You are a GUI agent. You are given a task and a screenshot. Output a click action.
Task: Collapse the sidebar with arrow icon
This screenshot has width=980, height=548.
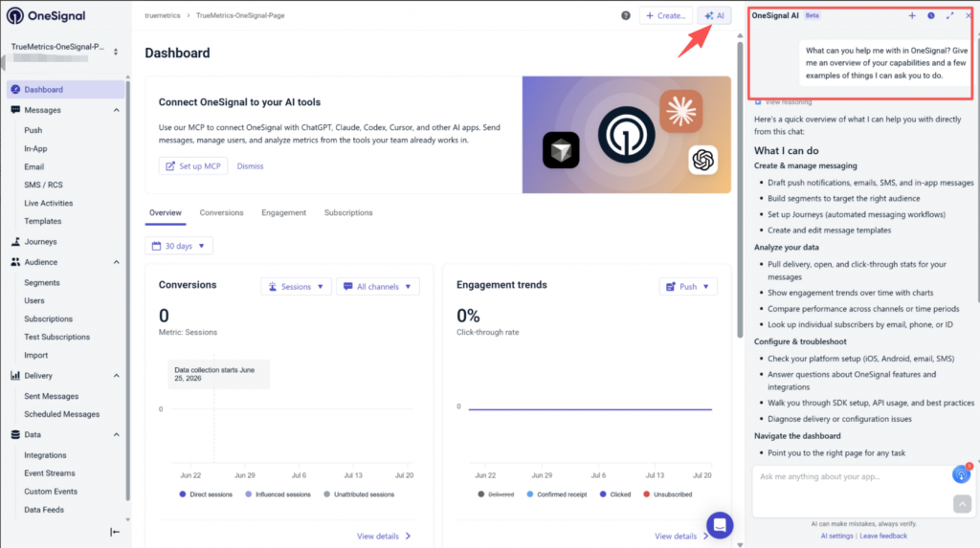coord(115,532)
